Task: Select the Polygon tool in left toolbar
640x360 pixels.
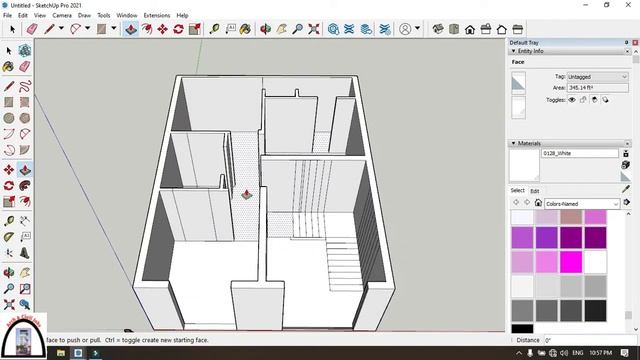Action: coord(24,118)
